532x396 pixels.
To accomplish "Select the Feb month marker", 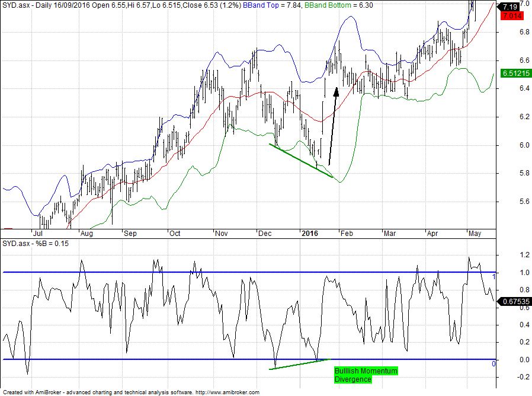I will pyautogui.click(x=347, y=234).
